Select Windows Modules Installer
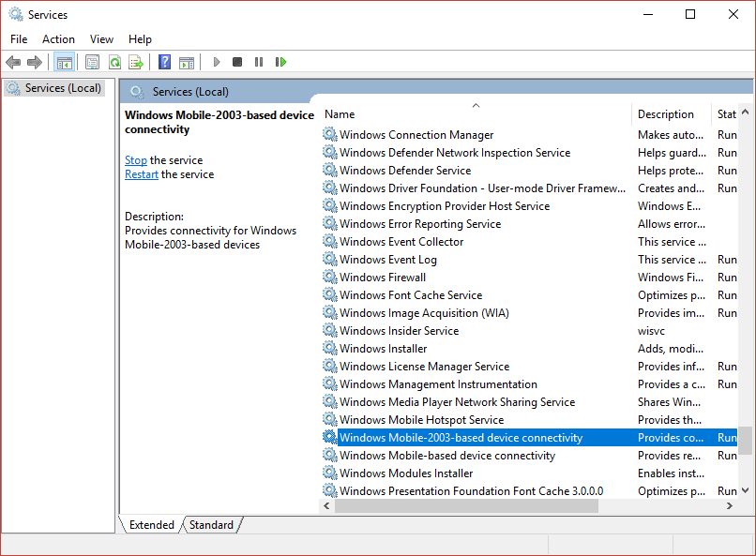 [x=529, y=473]
